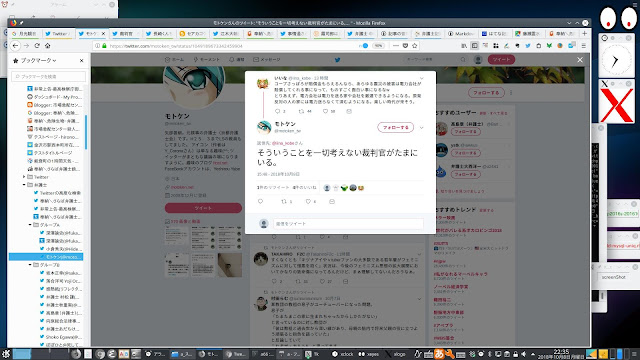Close the tweet overlay dialog
The height and width of the screenshot is (360, 640).
pos(580,60)
